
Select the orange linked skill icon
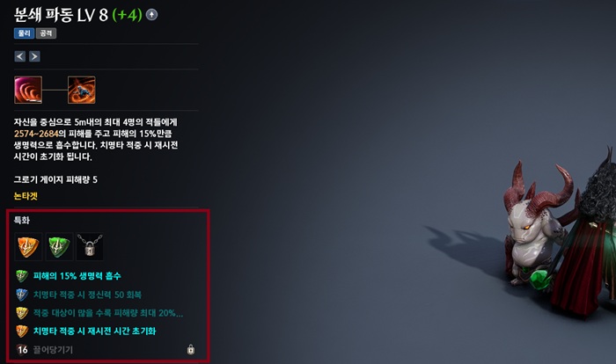click(81, 90)
